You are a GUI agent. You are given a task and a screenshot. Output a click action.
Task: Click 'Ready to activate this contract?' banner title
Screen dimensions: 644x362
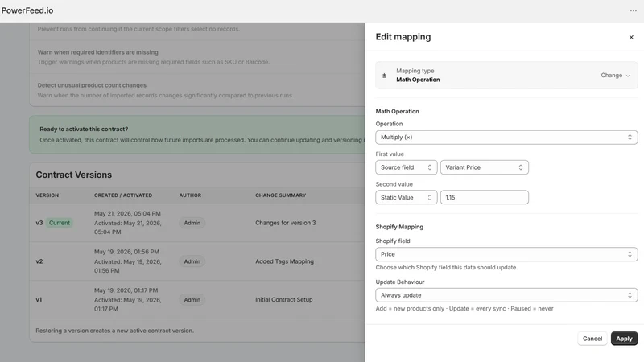coord(84,129)
